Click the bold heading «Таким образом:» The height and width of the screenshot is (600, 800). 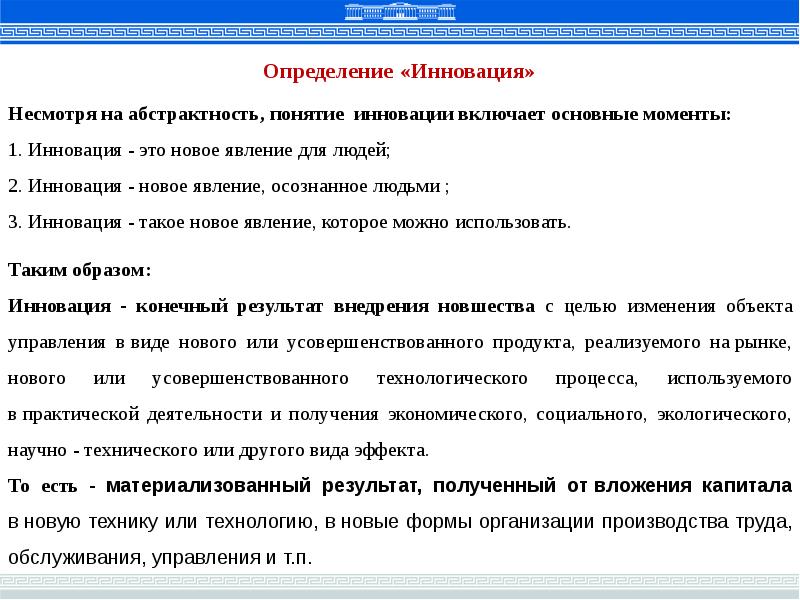pos(79,270)
